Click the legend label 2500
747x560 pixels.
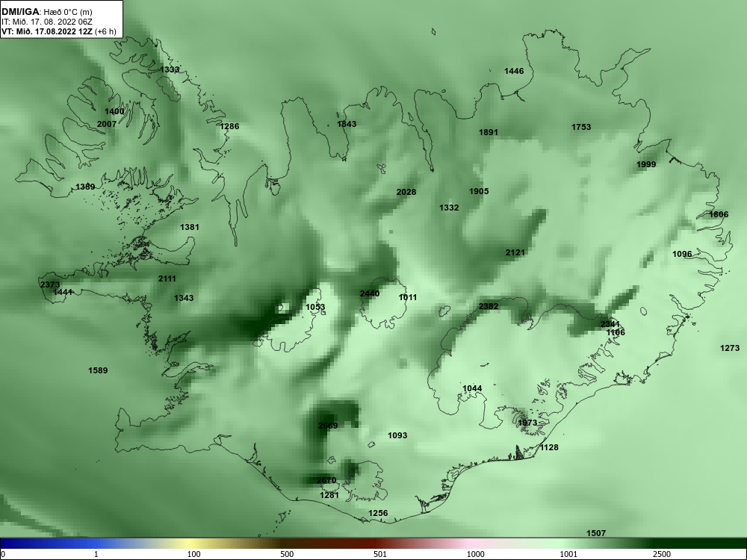pos(662,554)
